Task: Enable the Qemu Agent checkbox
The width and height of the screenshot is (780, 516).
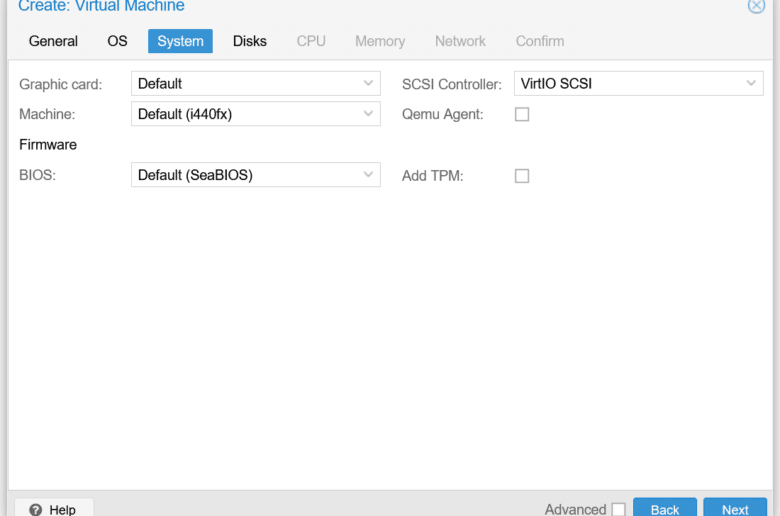Action: click(x=522, y=114)
